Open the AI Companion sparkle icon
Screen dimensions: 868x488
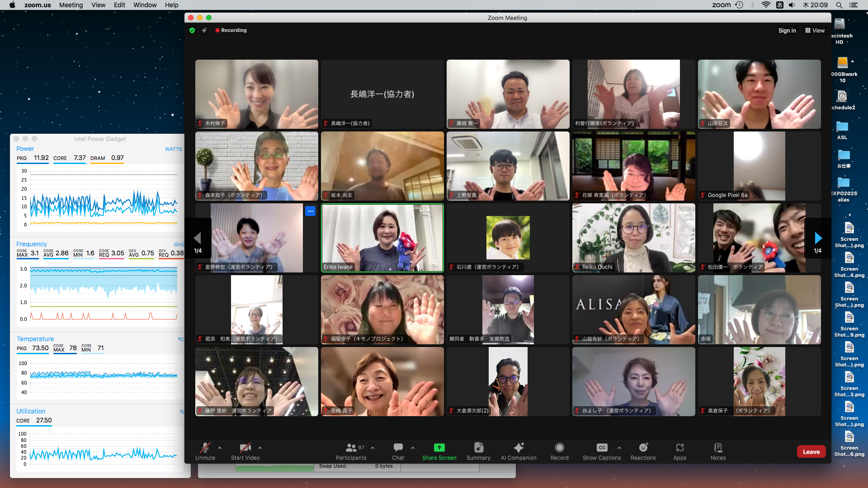click(x=519, y=448)
